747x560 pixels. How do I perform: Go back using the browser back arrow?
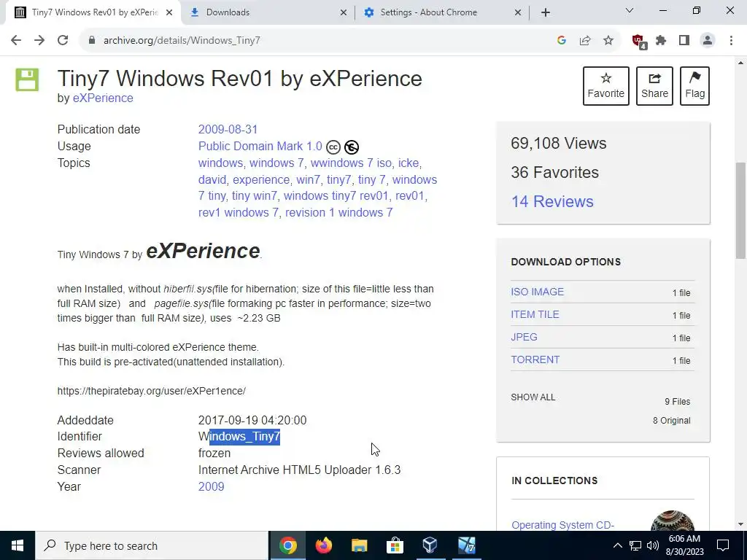[16, 41]
